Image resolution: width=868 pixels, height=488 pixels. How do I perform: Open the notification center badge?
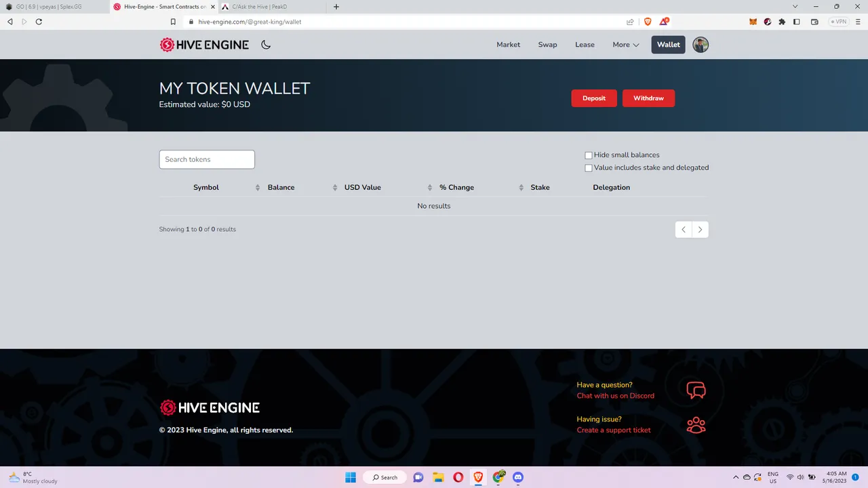855,477
